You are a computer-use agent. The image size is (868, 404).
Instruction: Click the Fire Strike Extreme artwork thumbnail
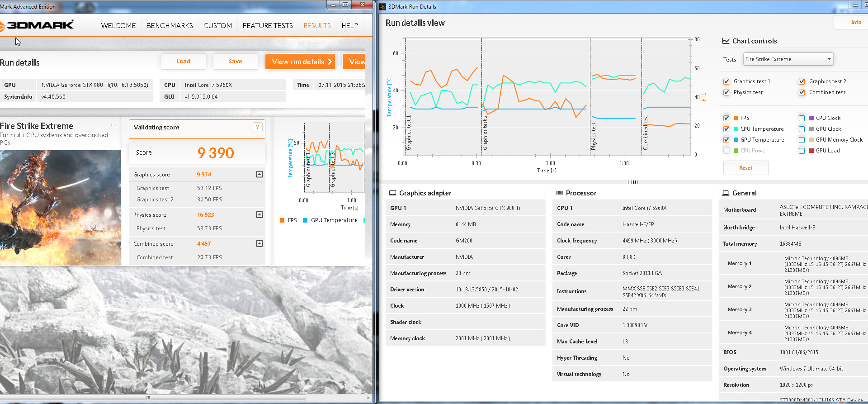[x=61, y=208]
